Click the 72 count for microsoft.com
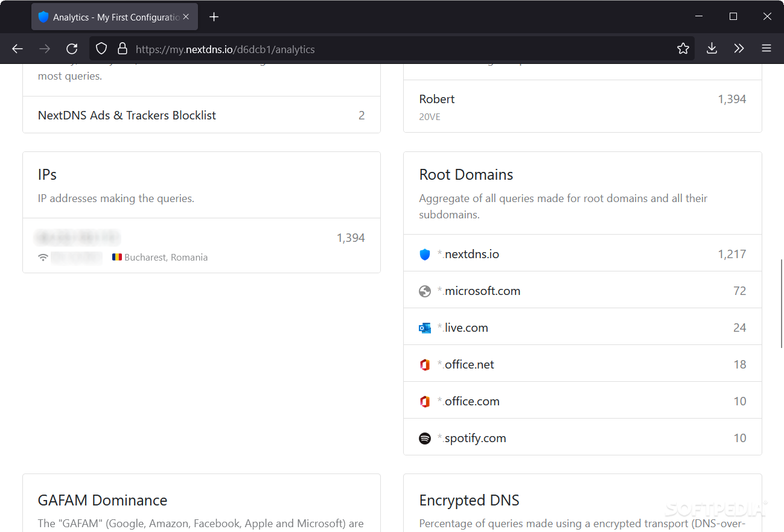Viewport: 784px width, 532px height. tap(740, 291)
